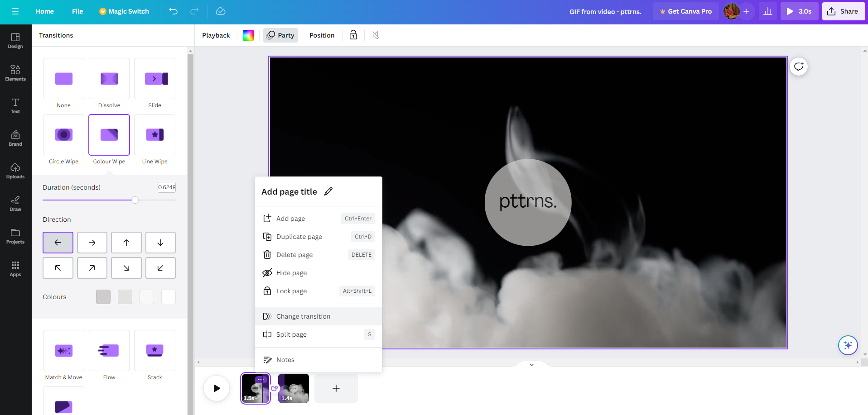Open the Design sidebar panel
Viewport: 868px width, 415px height.
(x=15, y=40)
